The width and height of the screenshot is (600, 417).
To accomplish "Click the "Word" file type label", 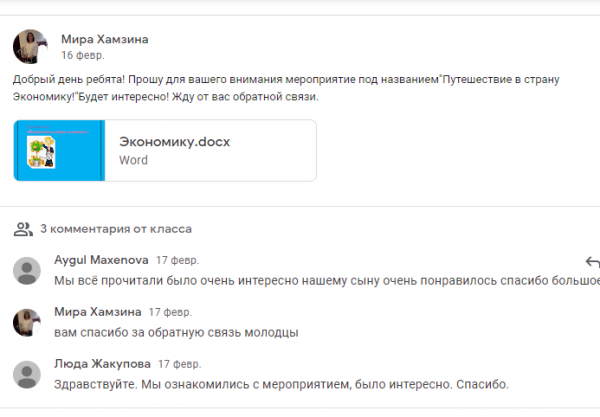I will pyautogui.click(x=133, y=160).
